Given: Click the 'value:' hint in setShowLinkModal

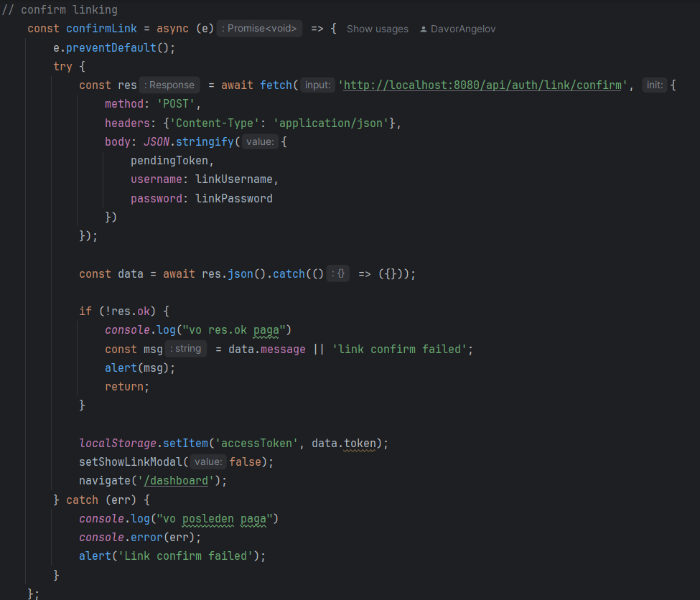Looking at the screenshot, I should 208,462.
